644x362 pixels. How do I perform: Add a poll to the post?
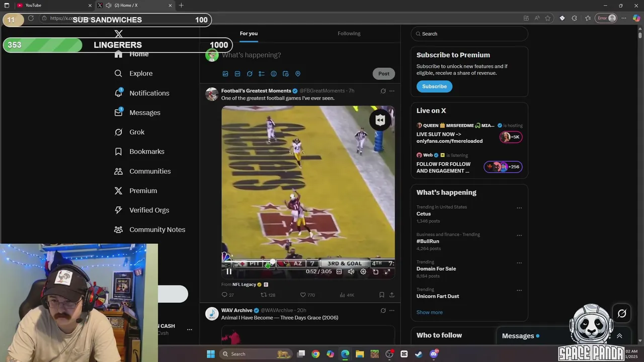(262, 74)
